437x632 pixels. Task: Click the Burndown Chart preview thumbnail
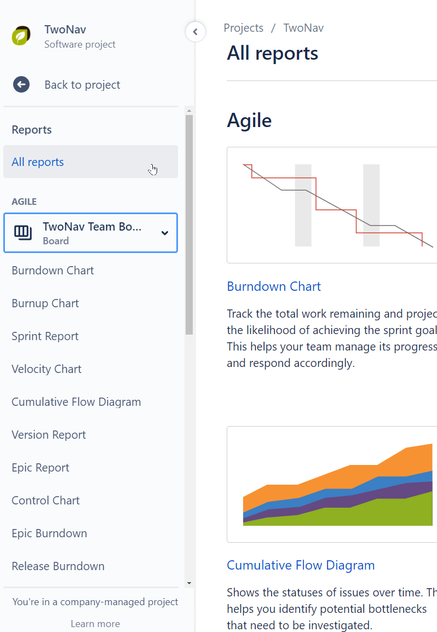click(x=332, y=205)
